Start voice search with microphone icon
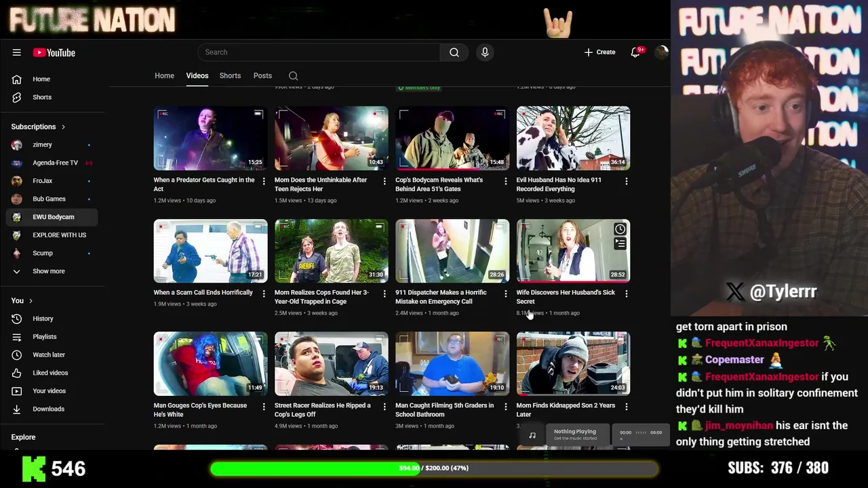 [485, 52]
